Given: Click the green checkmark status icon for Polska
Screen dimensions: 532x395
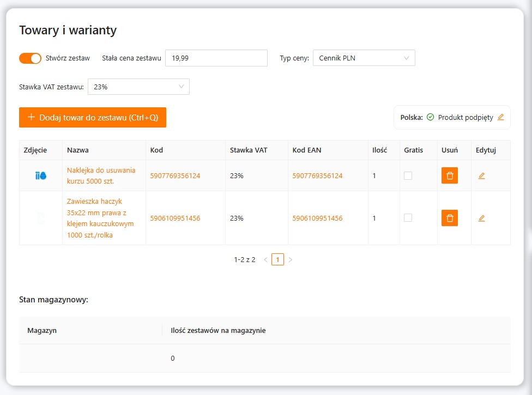Looking at the screenshot, I should (x=430, y=117).
